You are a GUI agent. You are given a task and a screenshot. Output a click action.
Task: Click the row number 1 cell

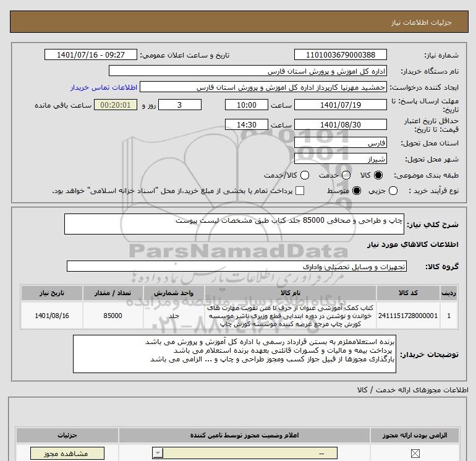click(449, 316)
